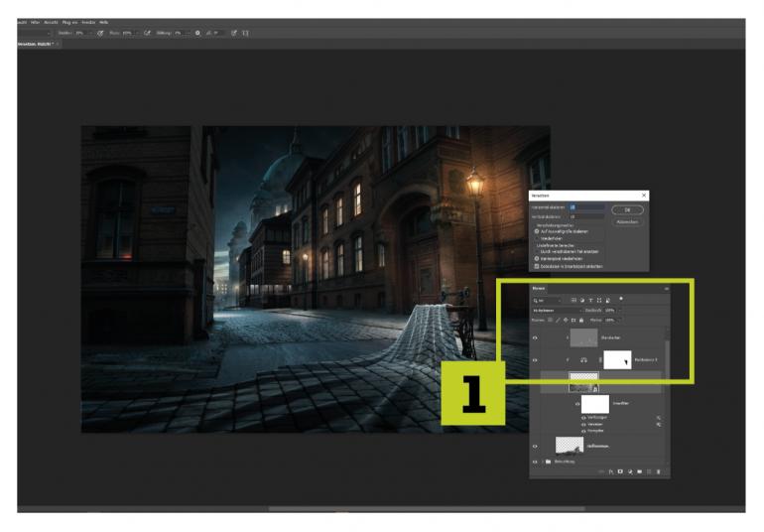Toggle the embed data in Smart Object checkbox
The image size is (764, 532).
[537, 266]
